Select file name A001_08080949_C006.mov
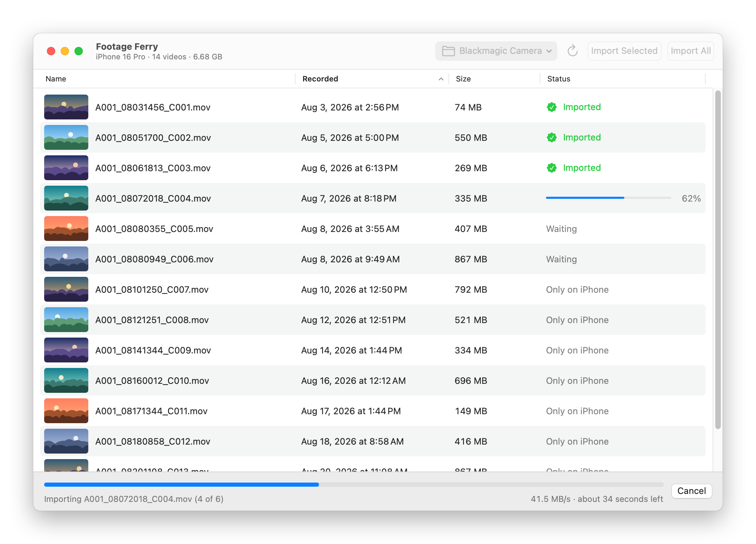This screenshot has height=544, width=756. pos(155,259)
